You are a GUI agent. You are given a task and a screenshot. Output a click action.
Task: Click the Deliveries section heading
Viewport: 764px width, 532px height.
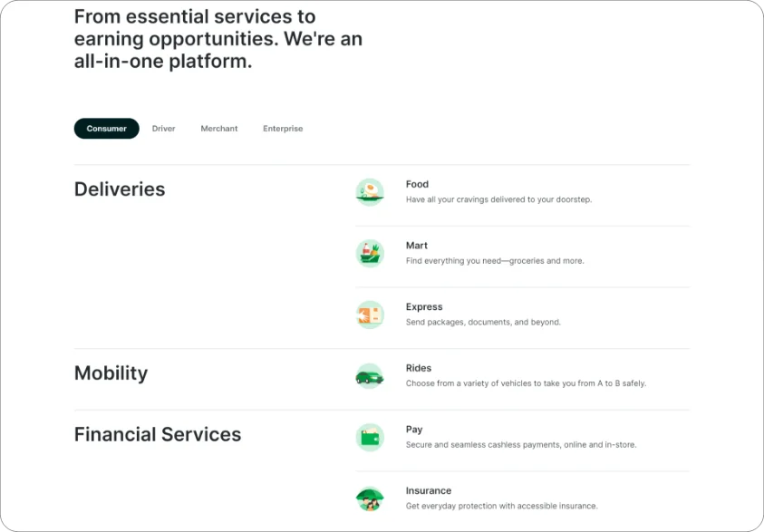(120, 189)
